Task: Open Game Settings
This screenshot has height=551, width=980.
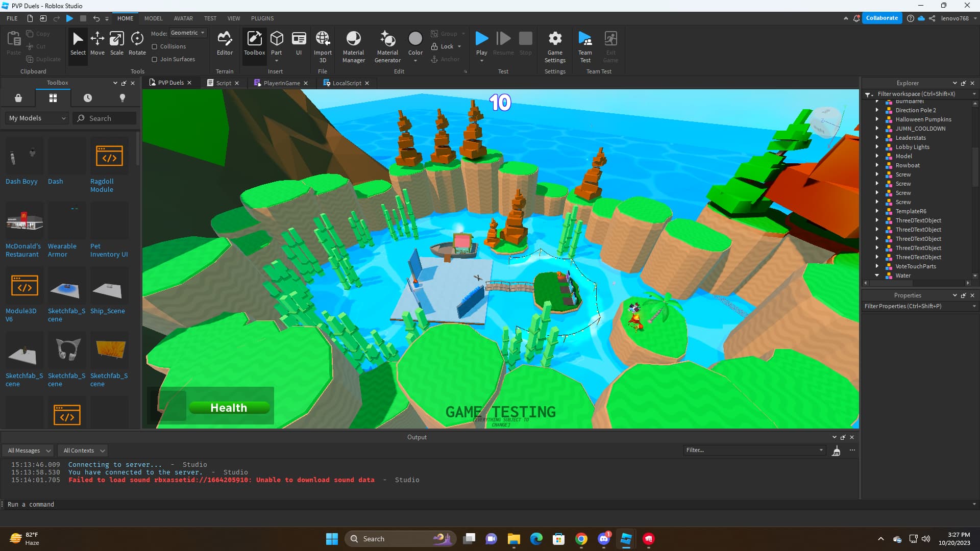Action: [555, 46]
